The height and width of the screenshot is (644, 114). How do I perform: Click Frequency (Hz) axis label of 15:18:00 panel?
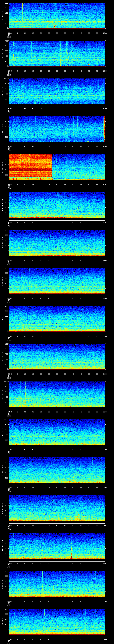[3, 167]
